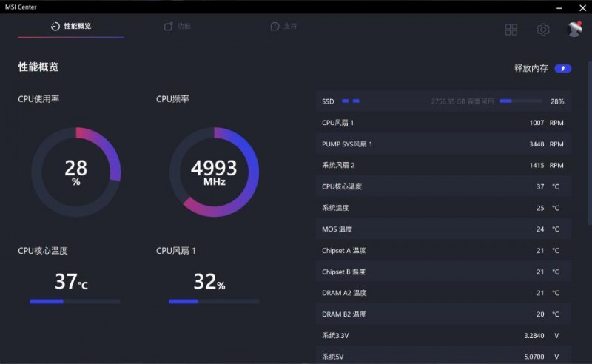Image resolution: width=592 pixels, height=364 pixels.
Task: Click the SSD 28% value
Action: pyautogui.click(x=557, y=101)
